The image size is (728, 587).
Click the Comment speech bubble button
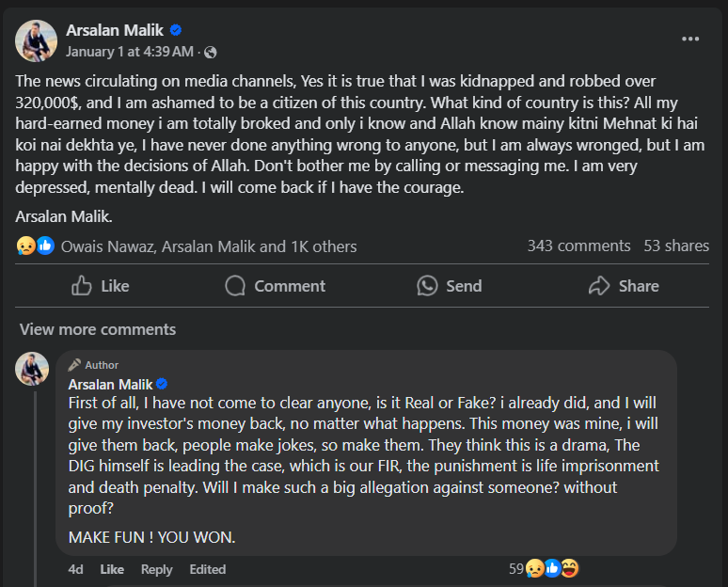point(276,286)
